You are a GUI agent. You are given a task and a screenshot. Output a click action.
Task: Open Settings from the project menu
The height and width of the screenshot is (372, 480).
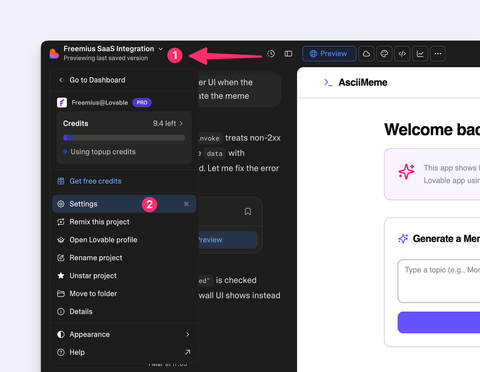[124, 204]
